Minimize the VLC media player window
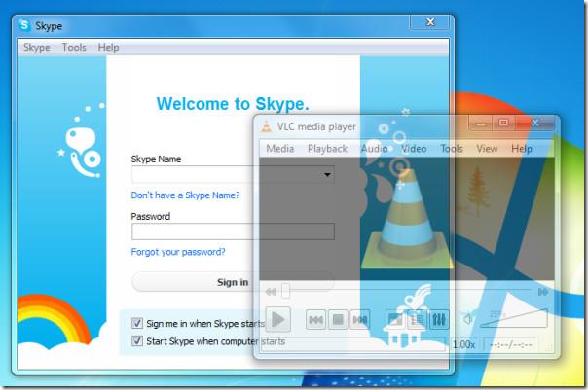 pyautogui.click(x=480, y=124)
